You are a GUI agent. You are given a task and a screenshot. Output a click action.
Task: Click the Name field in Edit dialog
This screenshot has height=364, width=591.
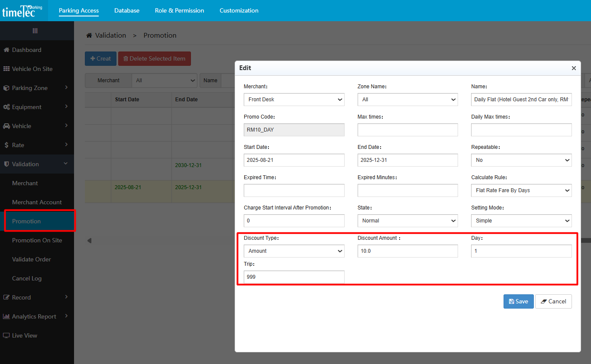pos(521,100)
